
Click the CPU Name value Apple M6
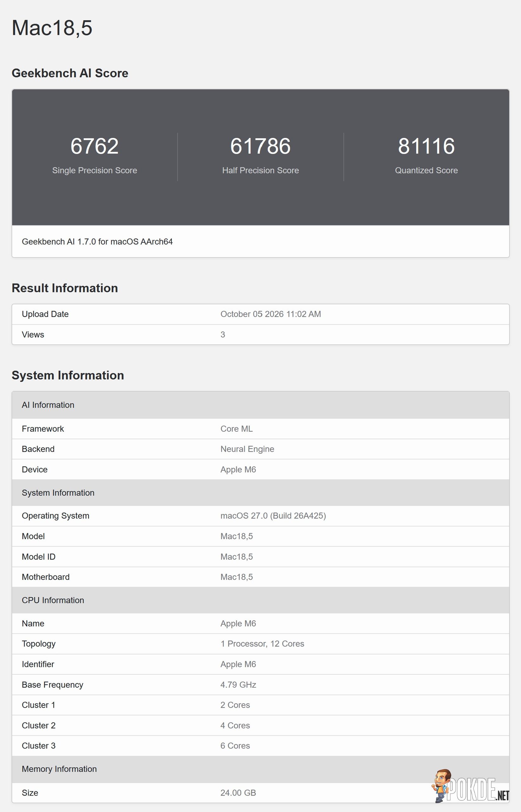coord(238,623)
